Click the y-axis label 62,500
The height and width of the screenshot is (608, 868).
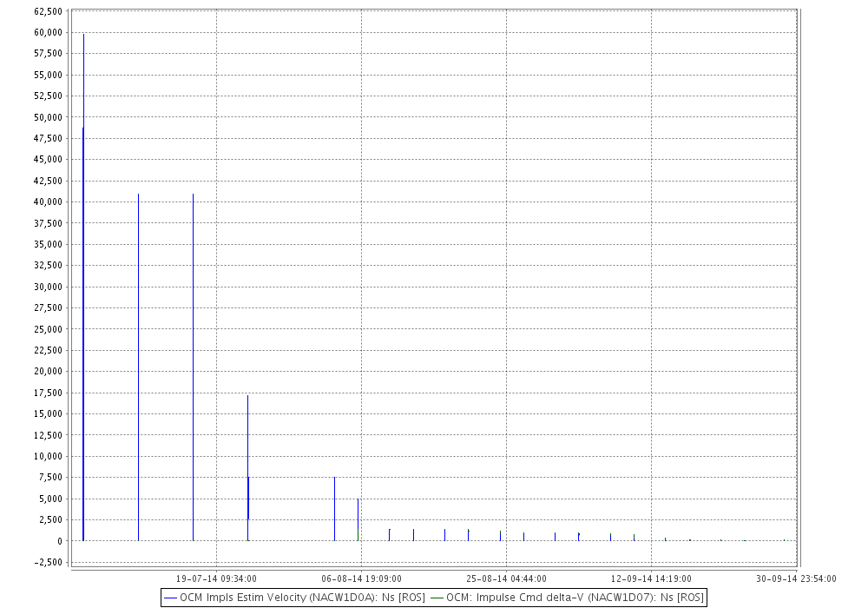(48, 11)
